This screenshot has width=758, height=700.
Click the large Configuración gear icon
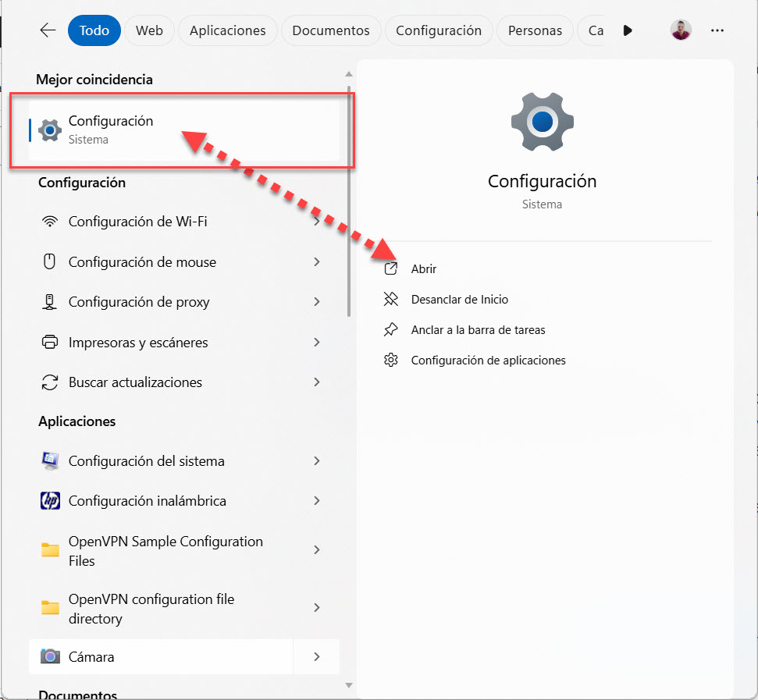coord(542,122)
